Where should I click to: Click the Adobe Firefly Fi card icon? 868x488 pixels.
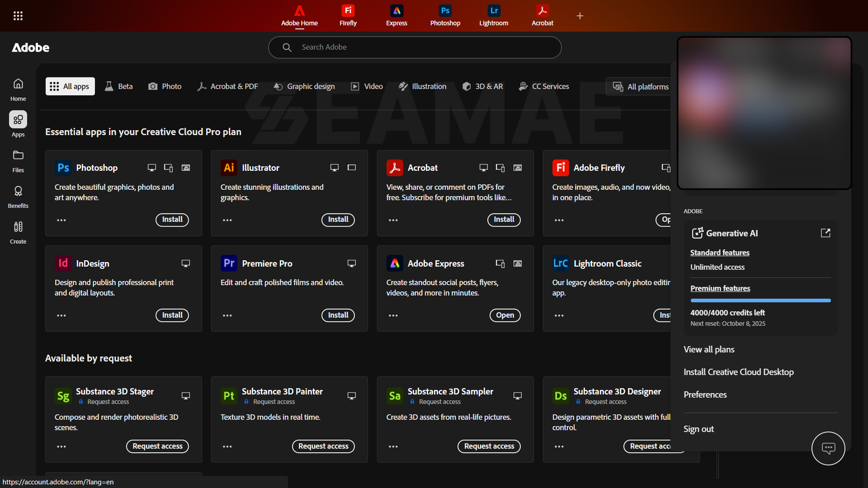[x=561, y=168]
